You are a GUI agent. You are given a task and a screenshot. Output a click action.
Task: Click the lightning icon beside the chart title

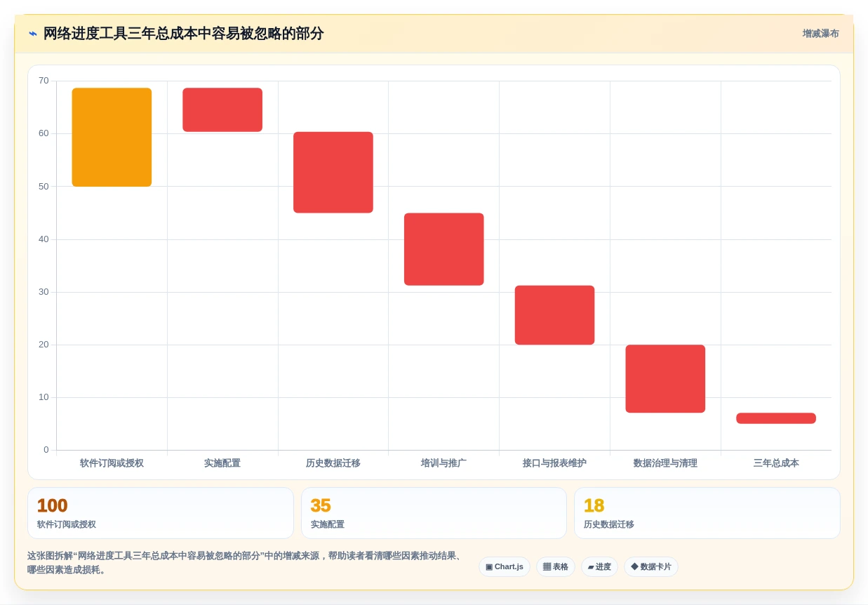(x=33, y=34)
